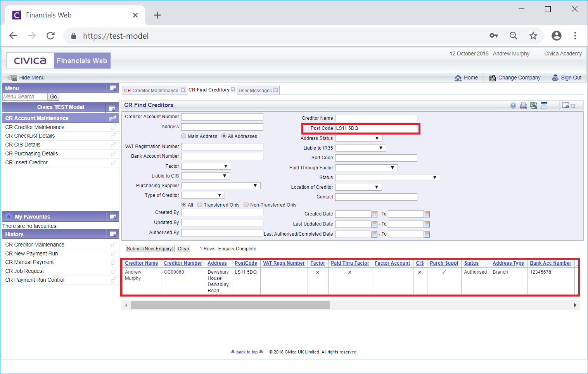Open CR Purchasing Details in new window
Screen dimensions: 588x374
click(113, 154)
